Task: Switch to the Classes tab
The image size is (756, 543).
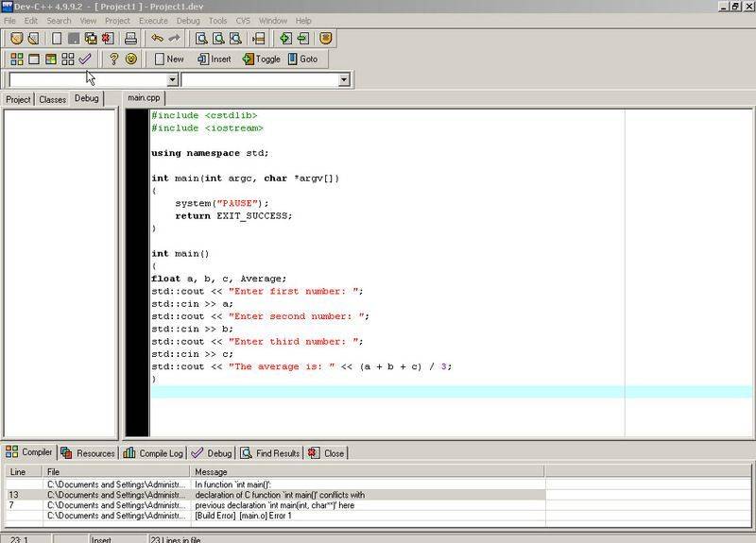Action: pos(52,99)
